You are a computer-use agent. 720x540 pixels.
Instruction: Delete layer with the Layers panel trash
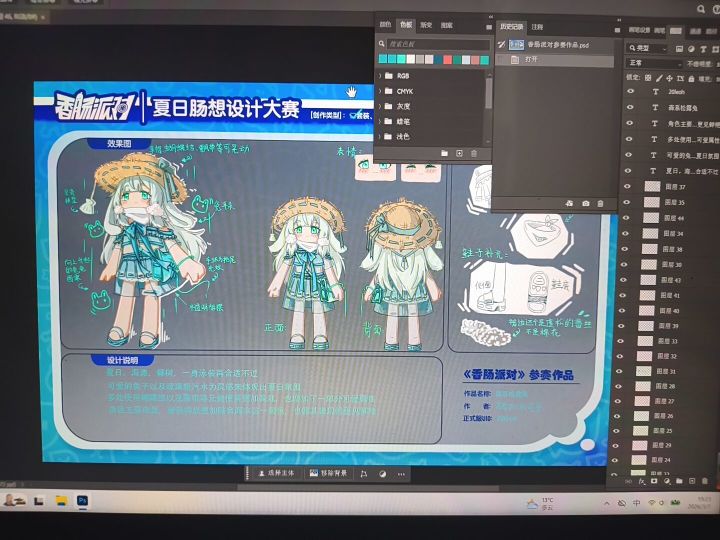coord(705,481)
